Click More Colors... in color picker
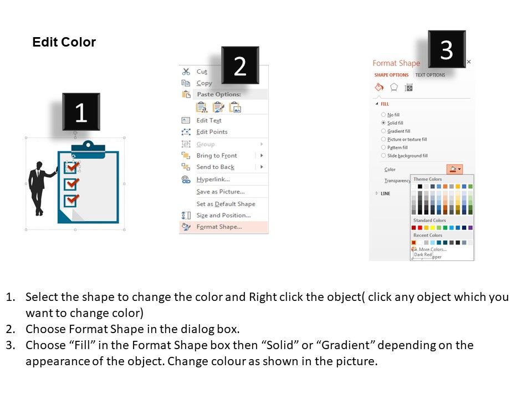 tap(432, 249)
